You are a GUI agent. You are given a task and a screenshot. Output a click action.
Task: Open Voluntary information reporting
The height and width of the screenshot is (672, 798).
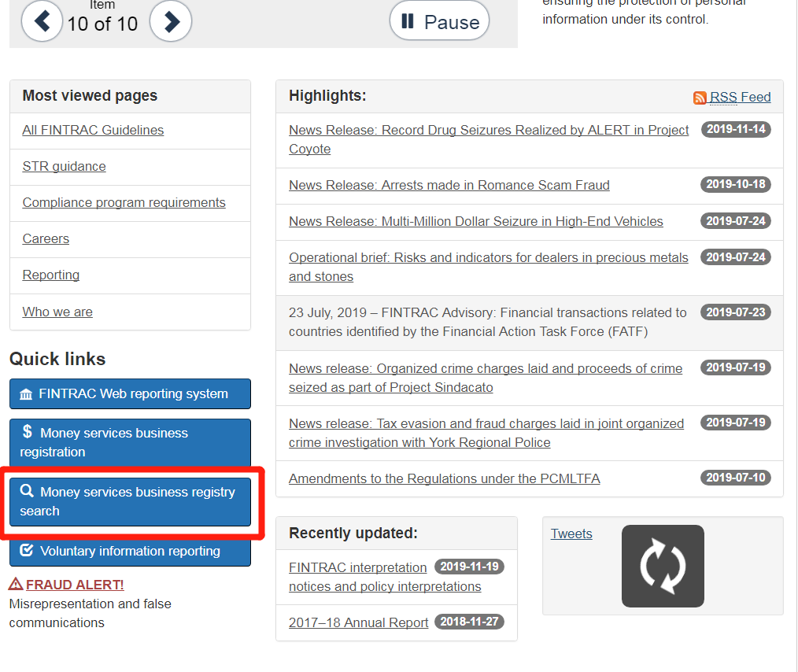click(131, 551)
